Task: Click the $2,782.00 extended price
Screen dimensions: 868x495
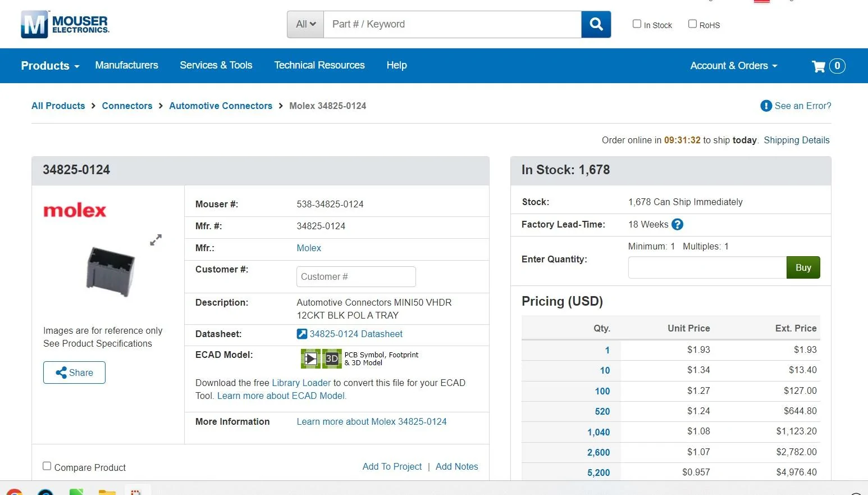Action: click(797, 452)
